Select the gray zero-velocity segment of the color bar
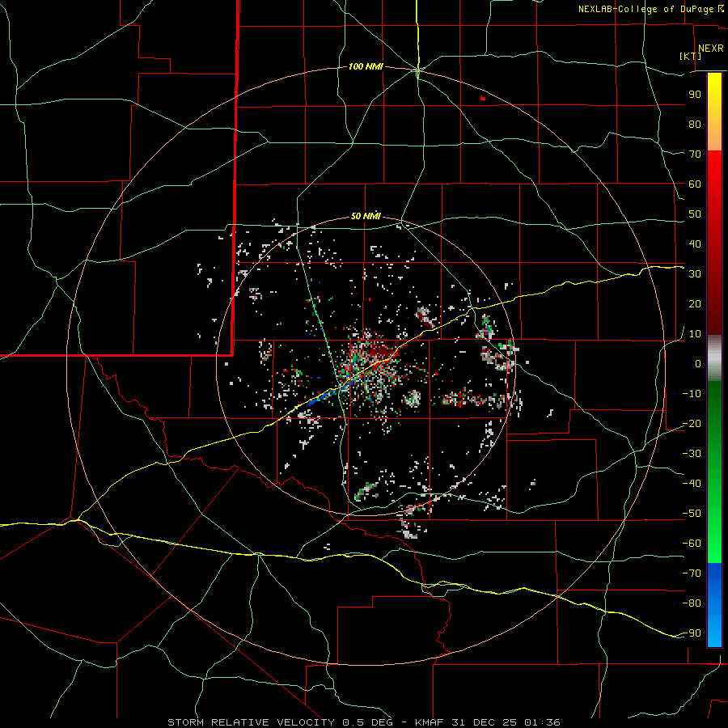Viewport: 728px width, 728px height. coord(714,358)
